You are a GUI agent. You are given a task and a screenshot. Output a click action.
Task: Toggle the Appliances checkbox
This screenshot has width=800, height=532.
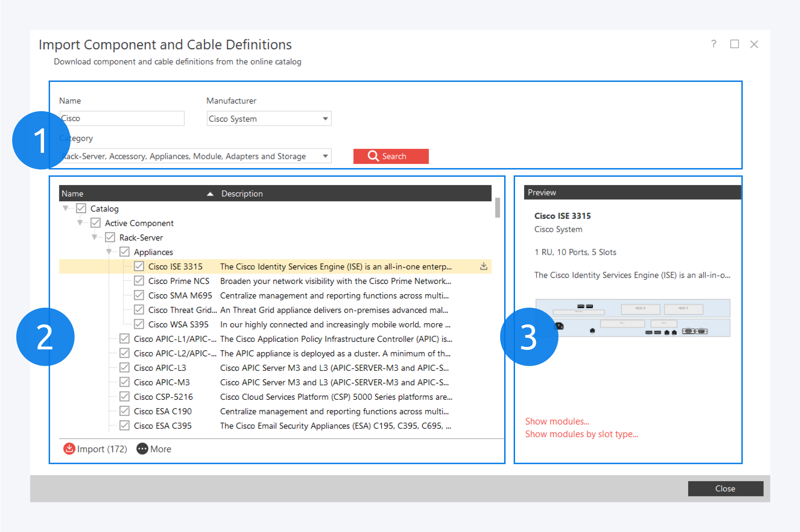click(x=124, y=251)
